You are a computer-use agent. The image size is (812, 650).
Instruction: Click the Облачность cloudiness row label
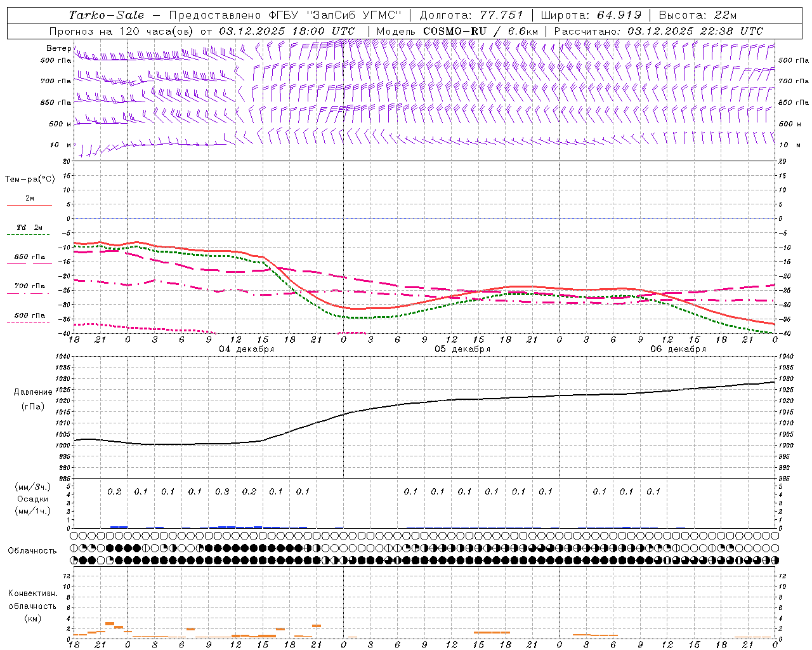(x=32, y=550)
